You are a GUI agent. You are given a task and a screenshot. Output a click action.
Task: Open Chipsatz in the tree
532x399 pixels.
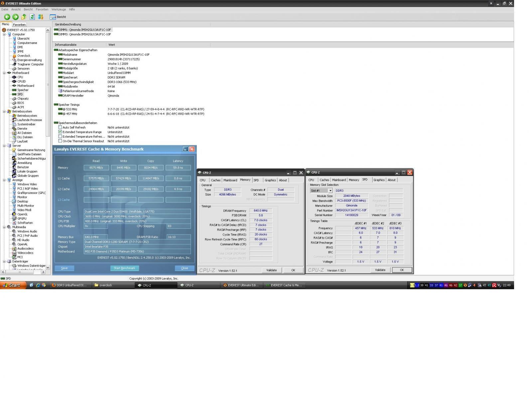(23, 99)
